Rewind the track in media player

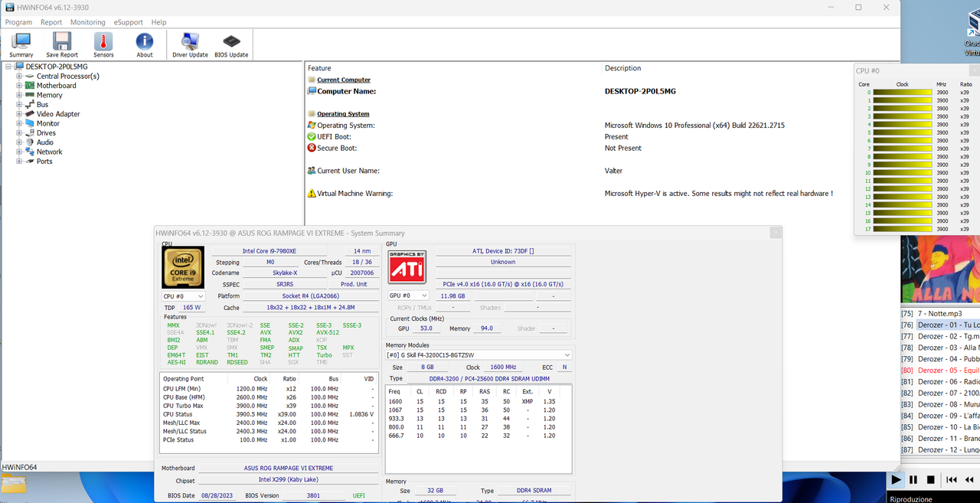point(969,480)
